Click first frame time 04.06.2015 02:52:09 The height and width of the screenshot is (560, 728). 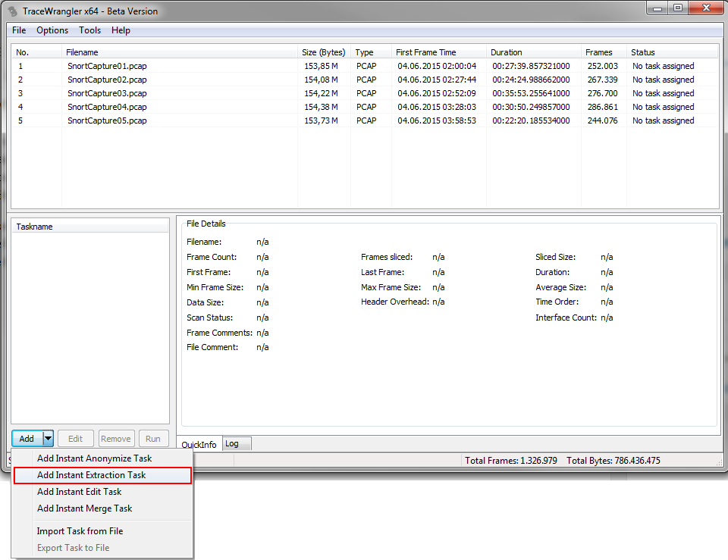437,93
